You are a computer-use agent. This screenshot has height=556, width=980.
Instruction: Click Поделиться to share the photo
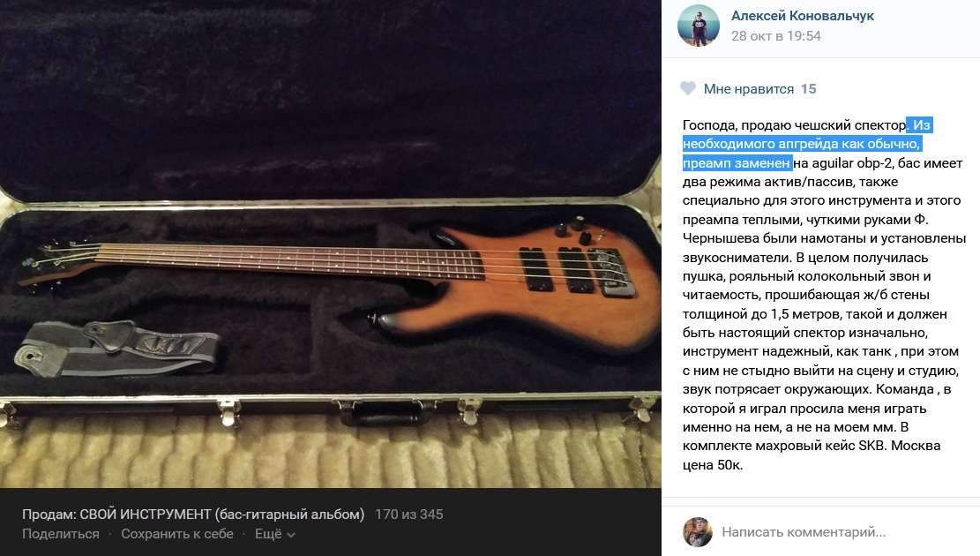[x=61, y=533]
